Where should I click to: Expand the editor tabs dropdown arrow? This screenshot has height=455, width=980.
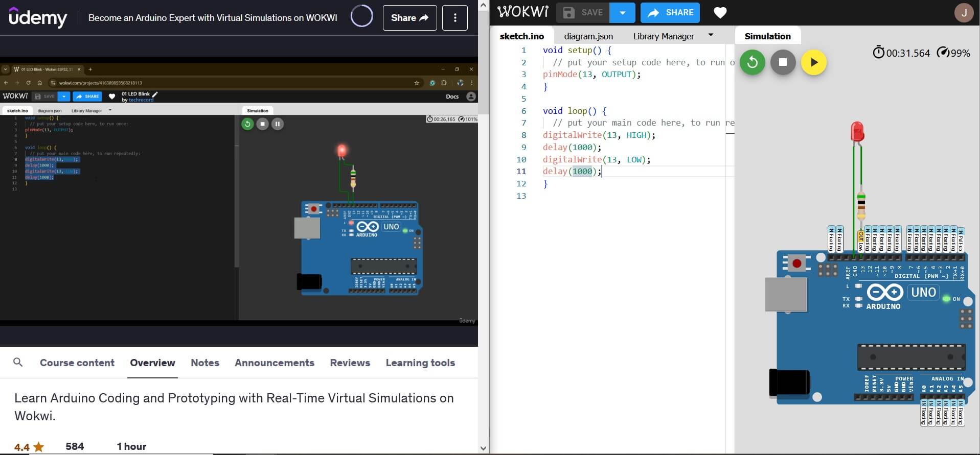click(711, 35)
